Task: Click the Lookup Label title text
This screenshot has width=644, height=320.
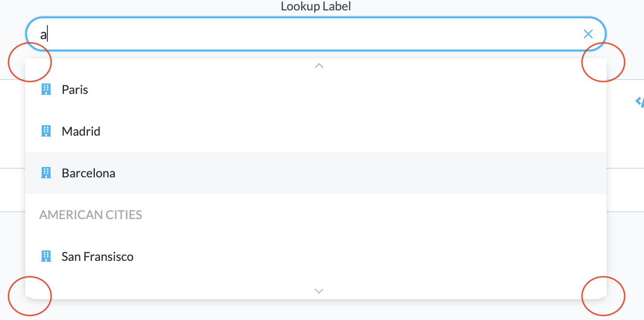Action: pos(315,6)
